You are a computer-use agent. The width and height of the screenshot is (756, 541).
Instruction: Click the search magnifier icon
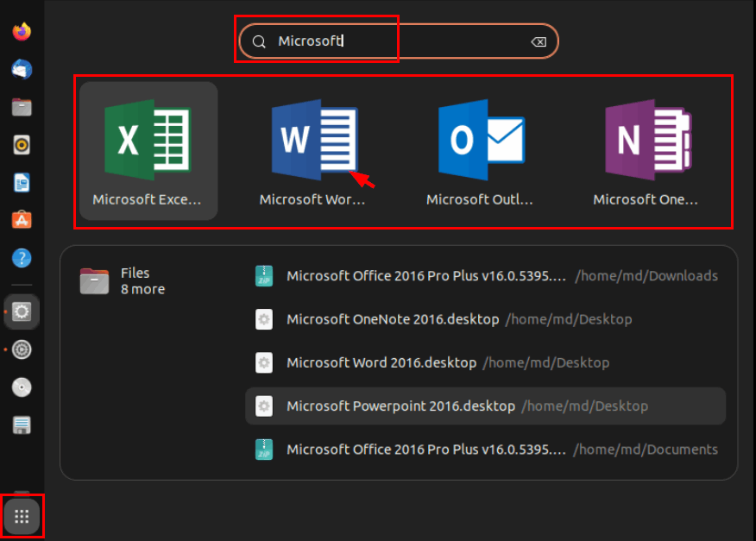(259, 41)
